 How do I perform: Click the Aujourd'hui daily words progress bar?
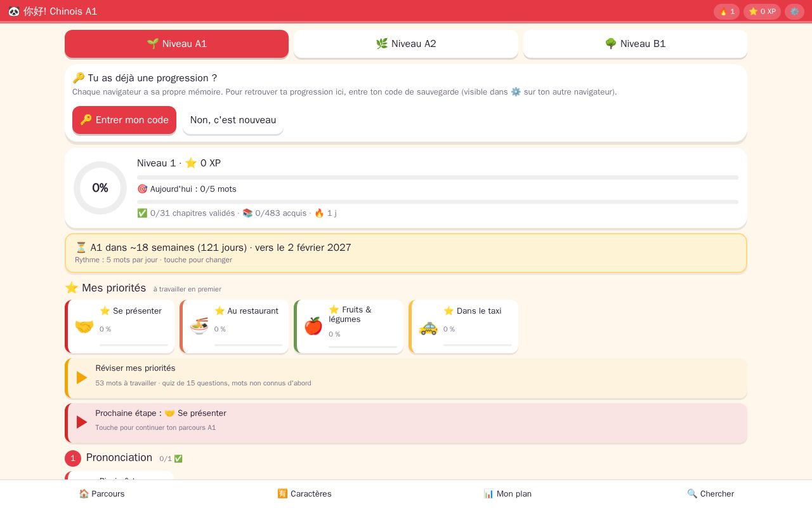click(438, 202)
